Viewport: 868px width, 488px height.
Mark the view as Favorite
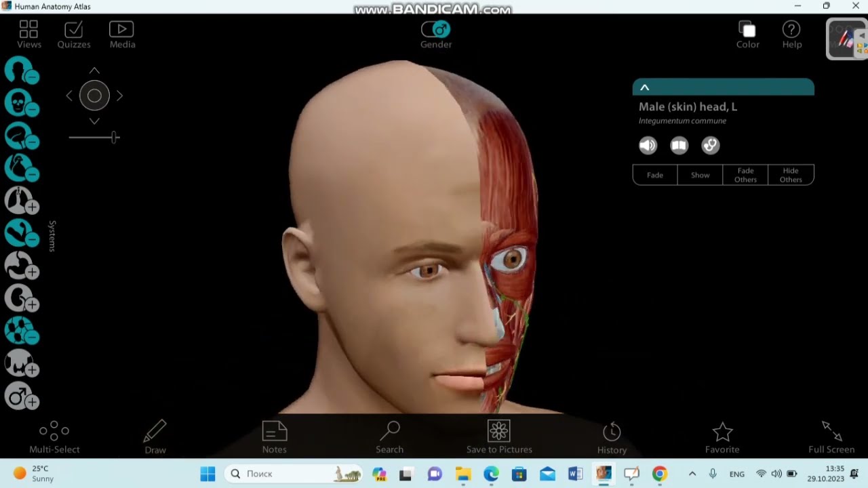click(x=722, y=438)
